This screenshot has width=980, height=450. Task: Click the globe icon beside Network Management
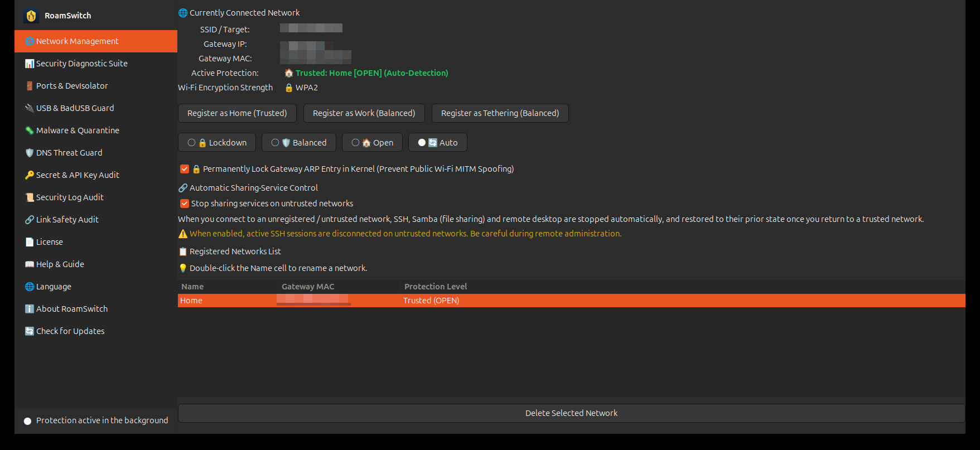[x=30, y=41]
